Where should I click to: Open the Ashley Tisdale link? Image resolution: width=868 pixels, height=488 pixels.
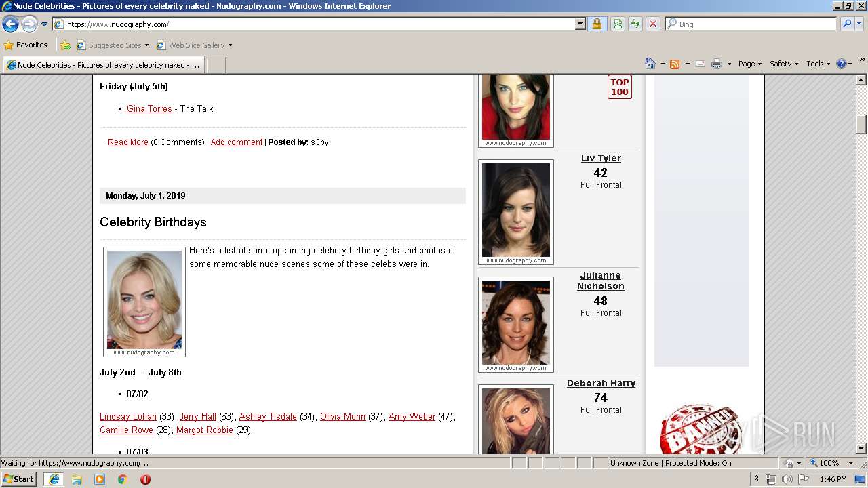click(x=268, y=417)
